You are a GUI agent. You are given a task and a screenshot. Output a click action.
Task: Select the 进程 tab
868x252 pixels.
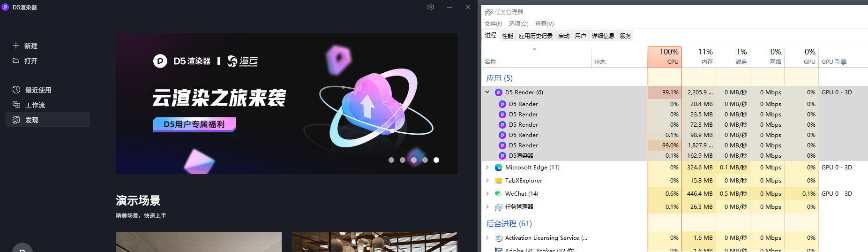tap(491, 35)
